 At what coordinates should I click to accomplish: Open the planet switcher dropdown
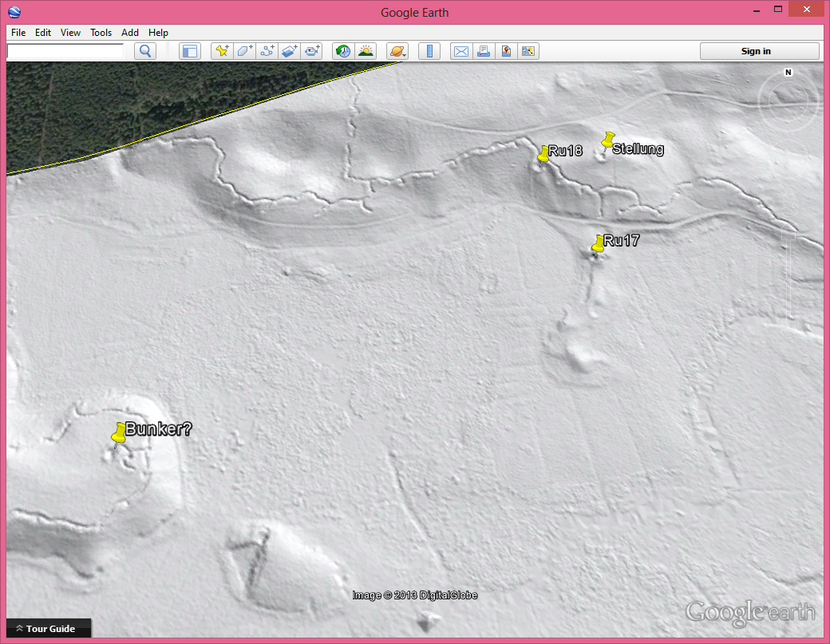tap(397, 51)
